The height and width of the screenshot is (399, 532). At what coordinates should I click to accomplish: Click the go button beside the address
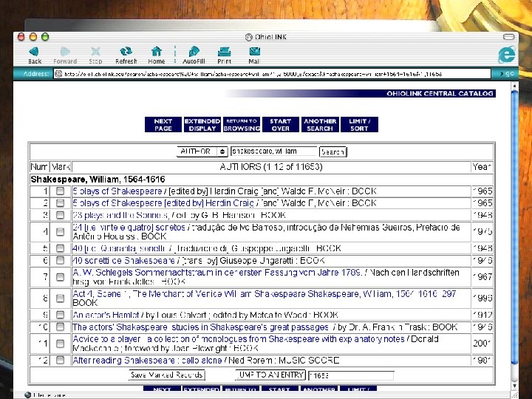[x=507, y=74]
